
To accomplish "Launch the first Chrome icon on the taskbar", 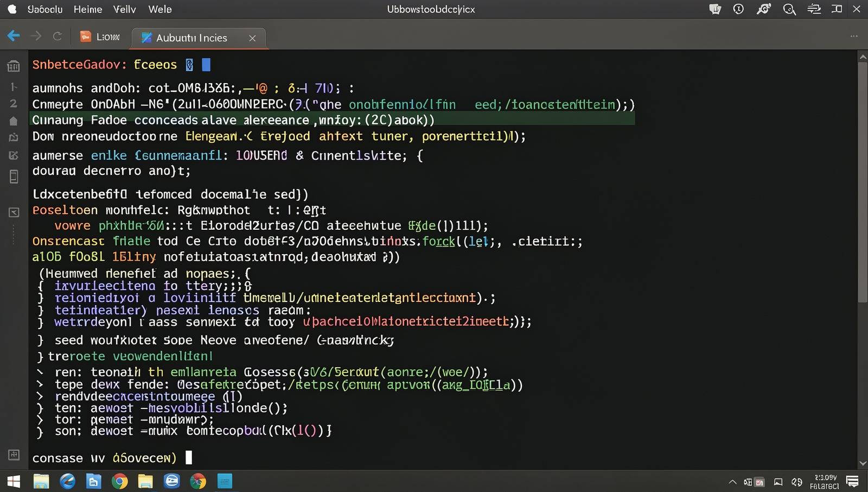I will click(119, 481).
